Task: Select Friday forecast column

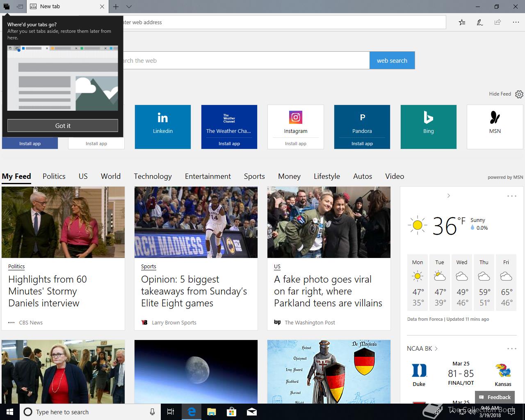Action: 506,283
